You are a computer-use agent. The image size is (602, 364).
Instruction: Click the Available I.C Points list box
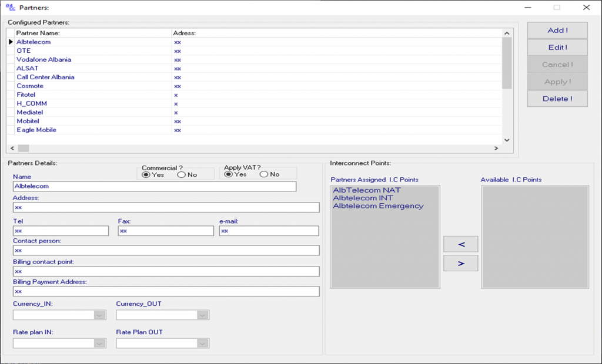point(535,237)
